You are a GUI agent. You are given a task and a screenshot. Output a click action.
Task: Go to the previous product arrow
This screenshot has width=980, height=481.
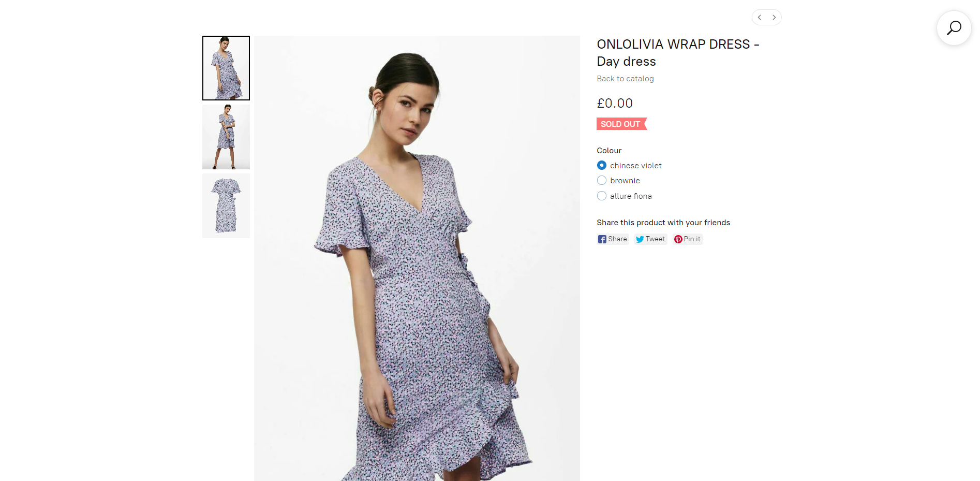tap(760, 17)
